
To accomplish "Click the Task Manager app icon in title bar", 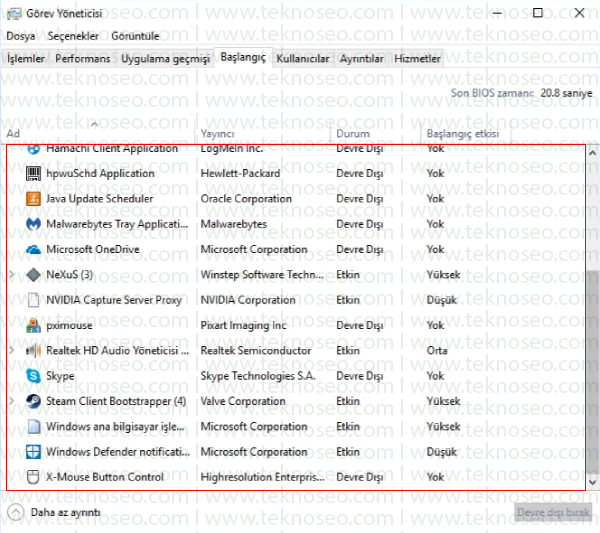I will (14, 13).
